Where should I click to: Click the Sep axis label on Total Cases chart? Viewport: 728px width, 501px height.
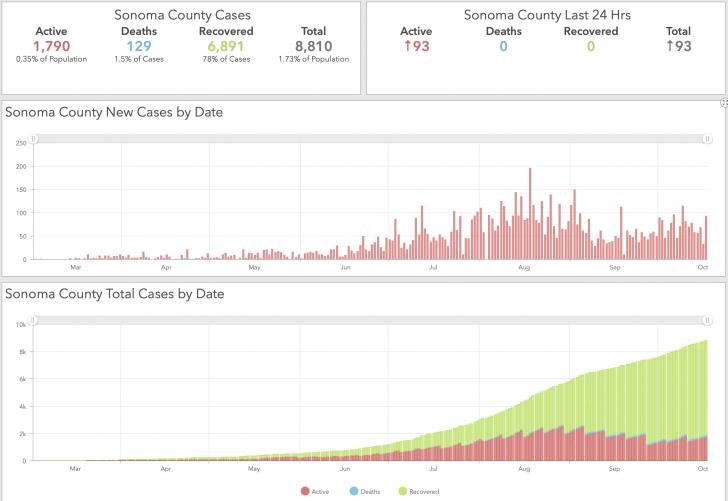pyautogui.click(x=615, y=469)
